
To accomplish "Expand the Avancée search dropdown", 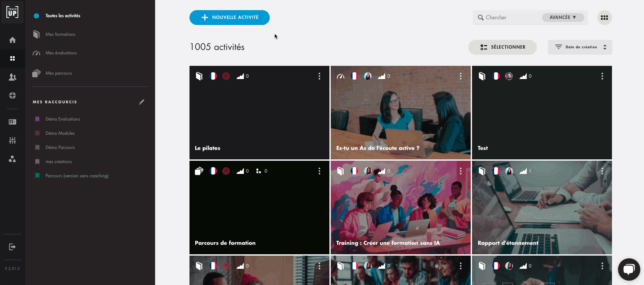I will click(x=563, y=18).
